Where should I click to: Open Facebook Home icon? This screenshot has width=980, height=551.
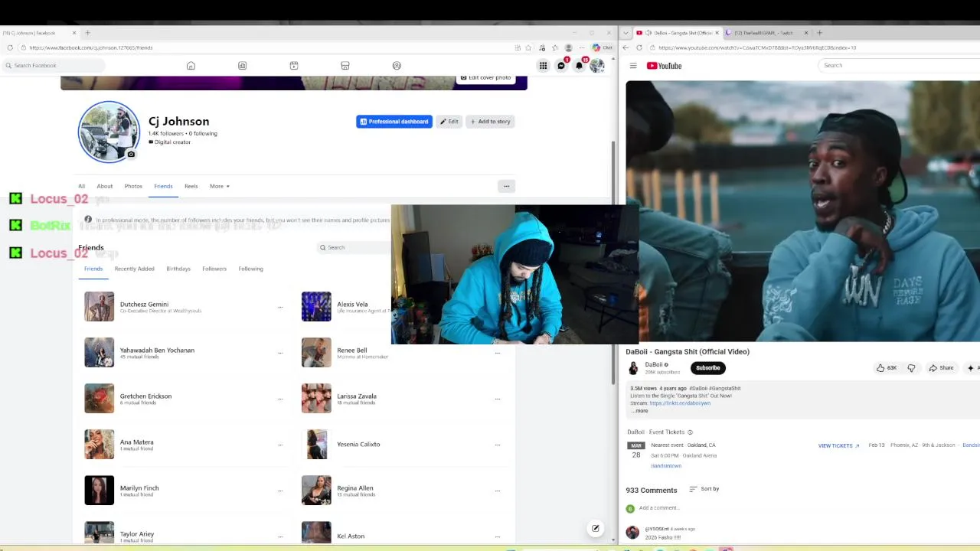click(191, 66)
